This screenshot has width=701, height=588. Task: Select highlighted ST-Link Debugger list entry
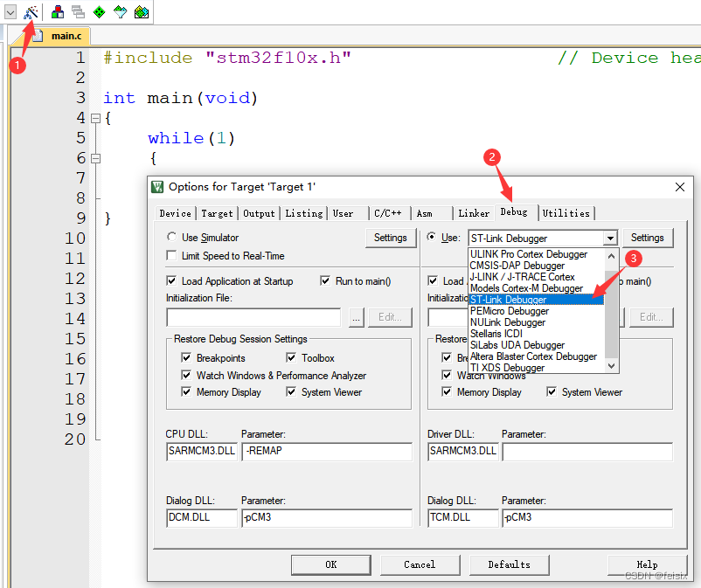pos(536,300)
